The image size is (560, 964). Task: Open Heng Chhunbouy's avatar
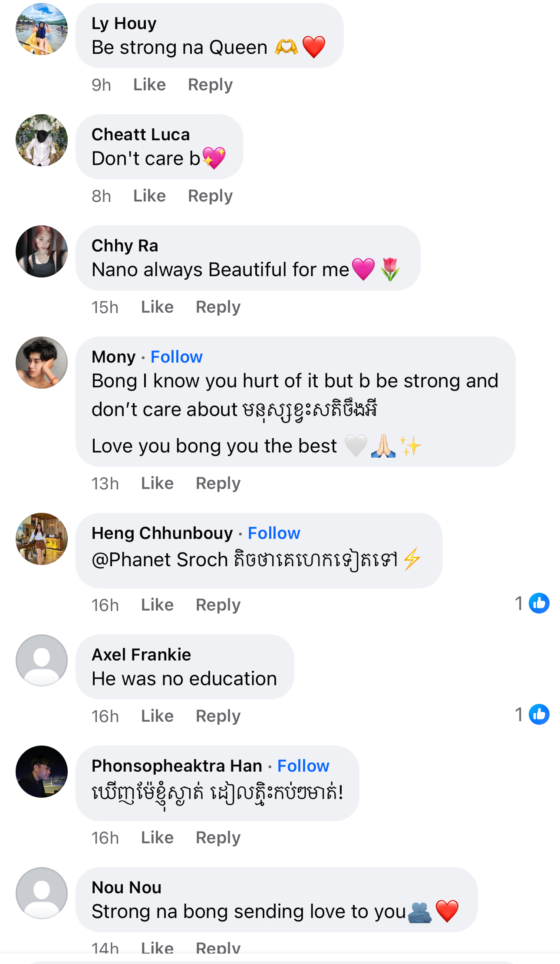tap(42, 539)
